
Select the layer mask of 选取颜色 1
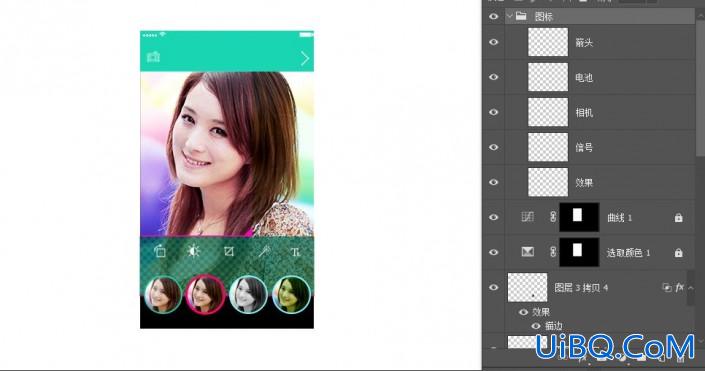(579, 252)
